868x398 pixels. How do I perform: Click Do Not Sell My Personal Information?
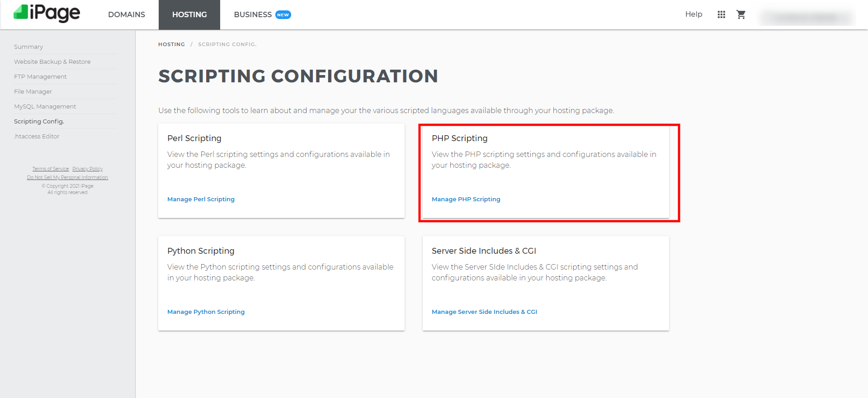click(x=67, y=178)
